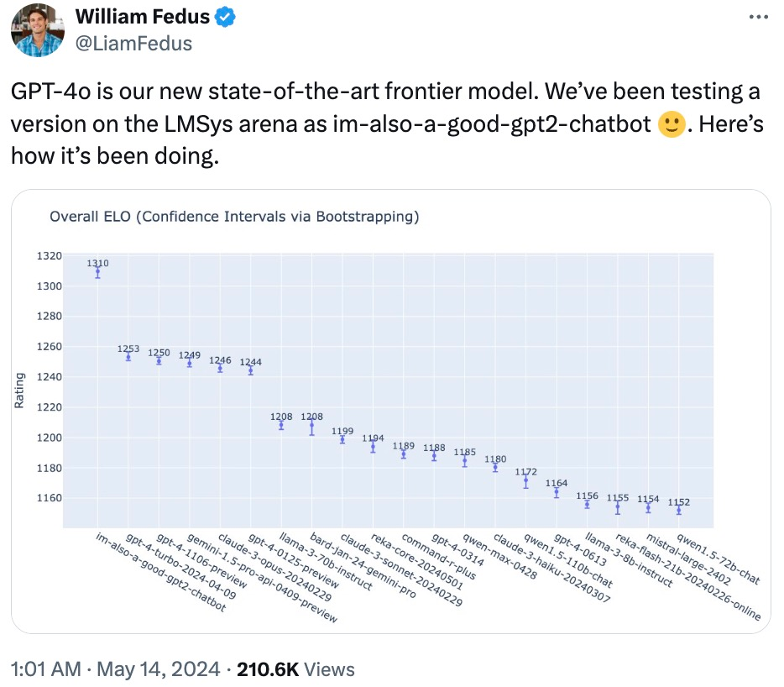Click the 1253 gpt-4-turbo data point

[128, 357]
